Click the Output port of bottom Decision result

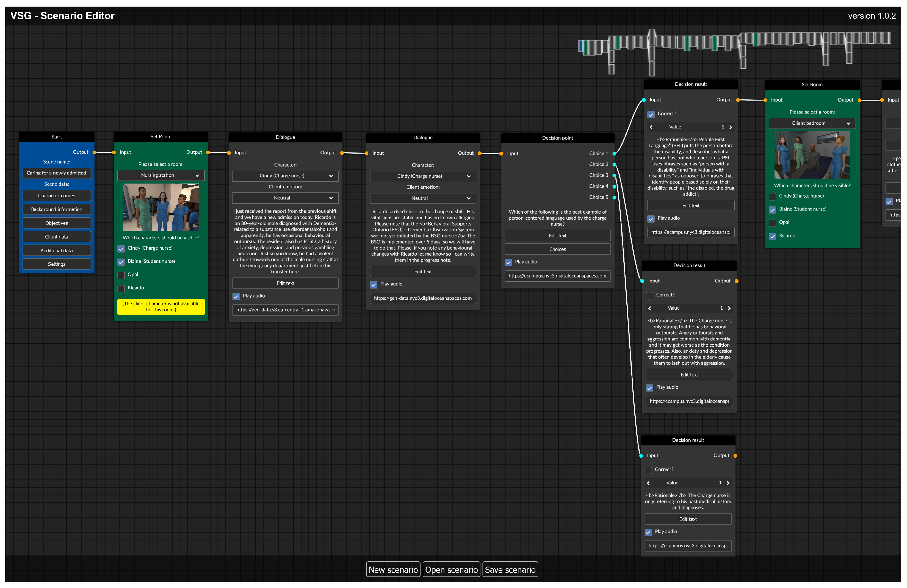[x=735, y=456]
